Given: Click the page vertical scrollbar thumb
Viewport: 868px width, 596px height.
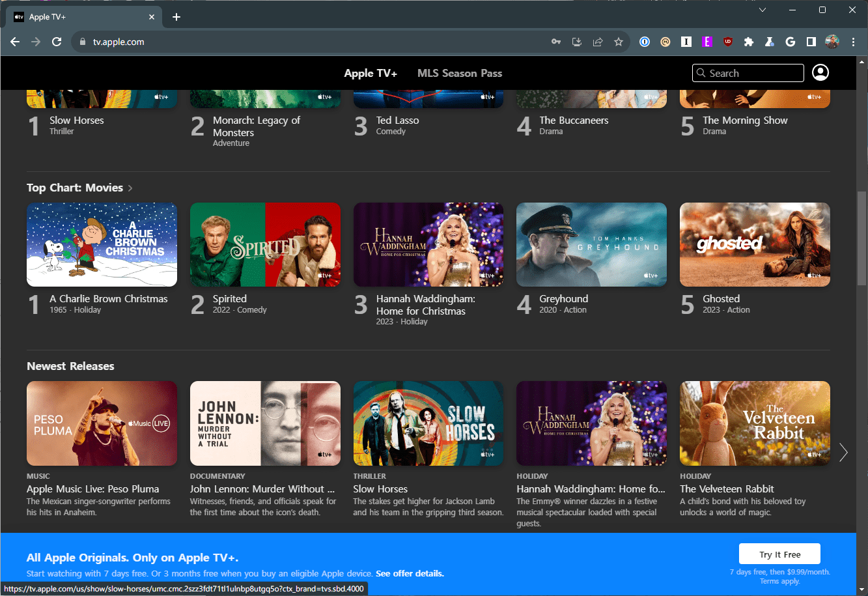Looking at the screenshot, I should (x=862, y=240).
